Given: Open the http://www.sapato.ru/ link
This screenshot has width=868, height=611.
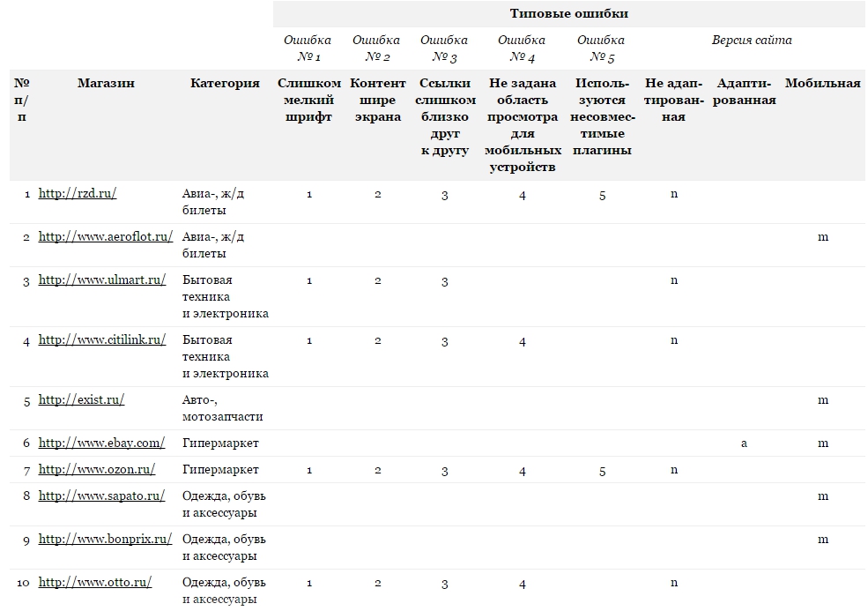Looking at the screenshot, I should pyautogui.click(x=100, y=496).
